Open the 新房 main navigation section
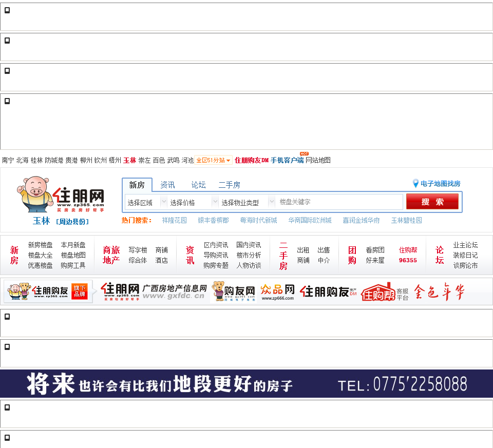The width and height of the screenshot is (493, 448). pyautogui.click(x=14, y=255)
